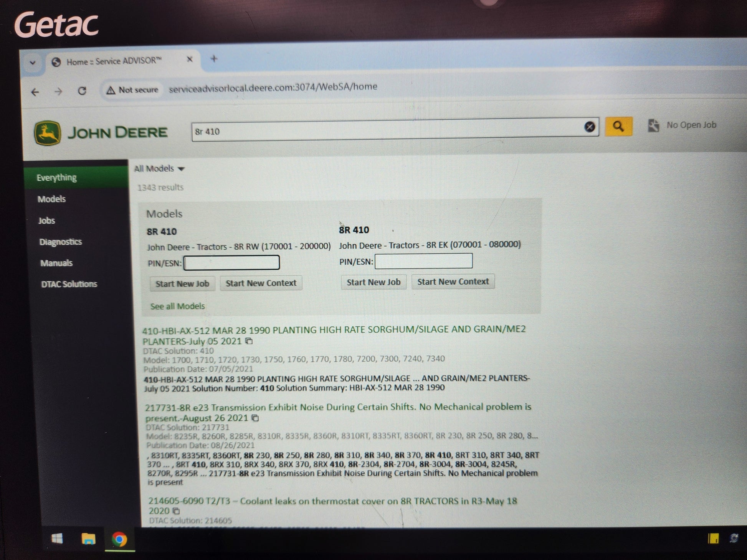This screenshot has width=747, height=560.
Task: Click Chrome icon in taskbar
Action: pos(119,539)
